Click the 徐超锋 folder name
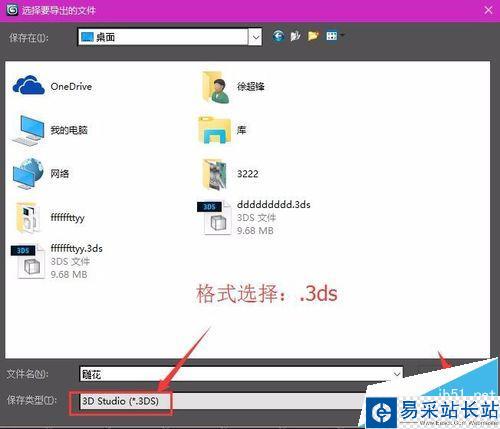 [251, 87]
